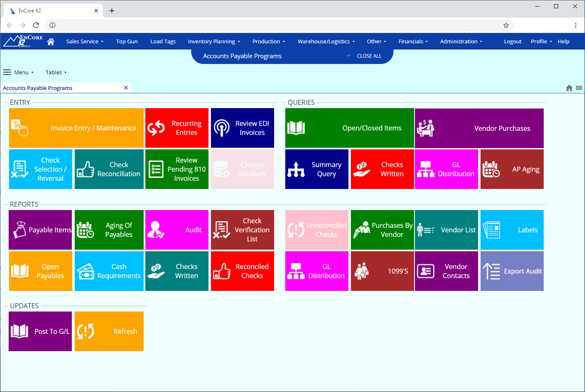Image resolution: width=585 pixels, height=392 pixels.
Task: Open the AP Aging query tile
Action: pyautogui.click(x=512, y=169)
